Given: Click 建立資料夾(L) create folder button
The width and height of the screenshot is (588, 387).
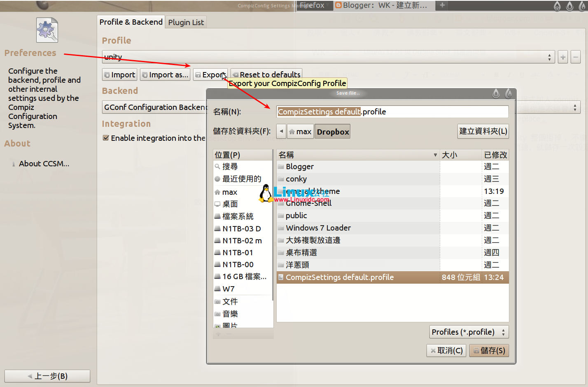Looking at the screenshot, I should (483, 131).
